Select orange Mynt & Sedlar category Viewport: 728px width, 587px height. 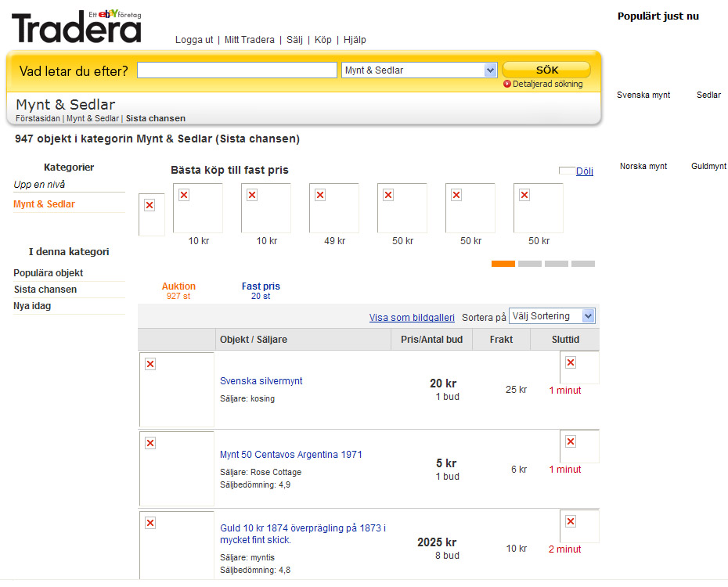(44, 204)
